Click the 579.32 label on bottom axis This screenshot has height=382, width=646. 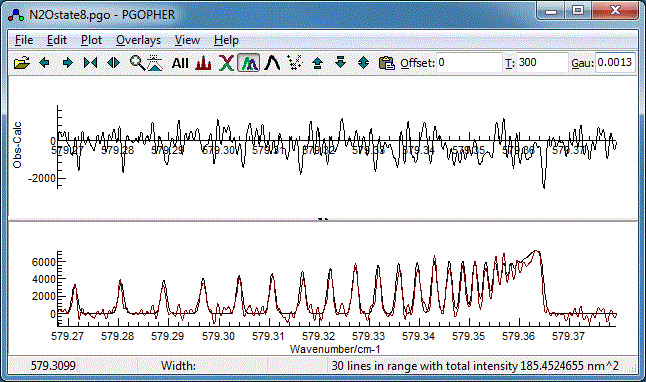(x=318, y=336)
